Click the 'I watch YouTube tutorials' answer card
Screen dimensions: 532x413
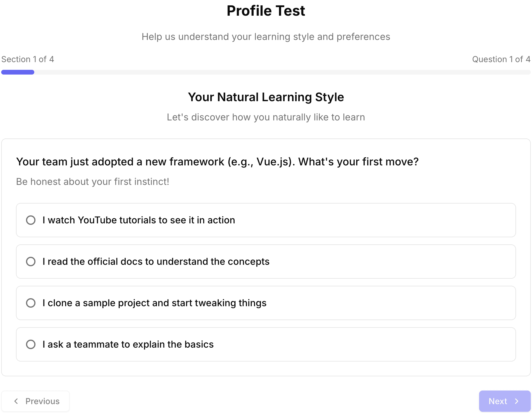click(266, 220)
